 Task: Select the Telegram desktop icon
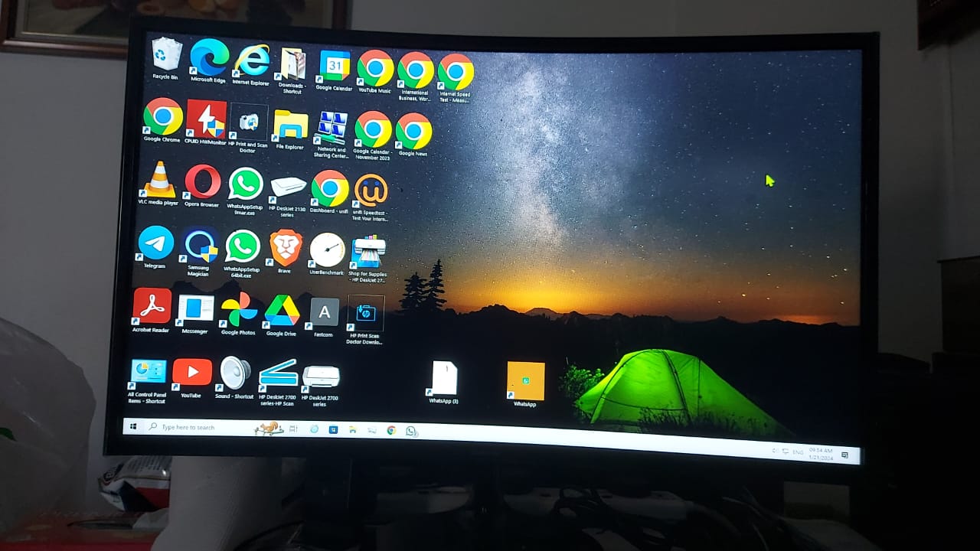155,247
